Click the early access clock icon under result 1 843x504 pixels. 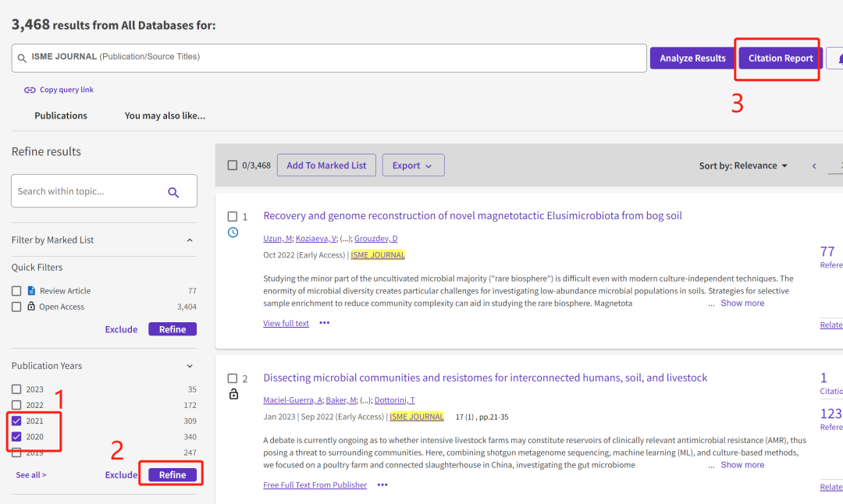pos(233,232)
